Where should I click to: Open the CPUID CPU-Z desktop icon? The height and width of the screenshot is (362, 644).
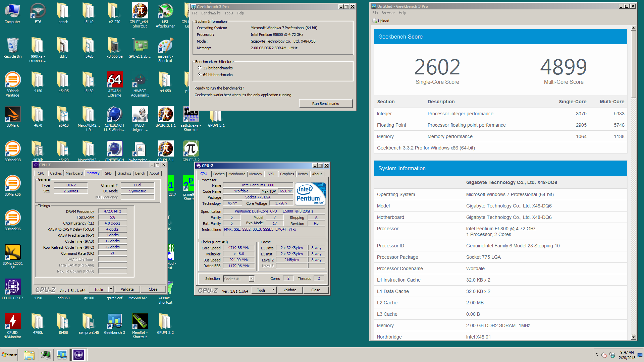coord(12,289)
